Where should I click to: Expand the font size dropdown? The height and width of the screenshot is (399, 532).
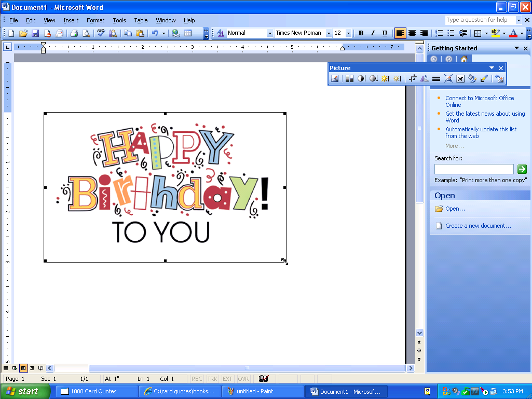pyautogui.click(x=348, y=33)
